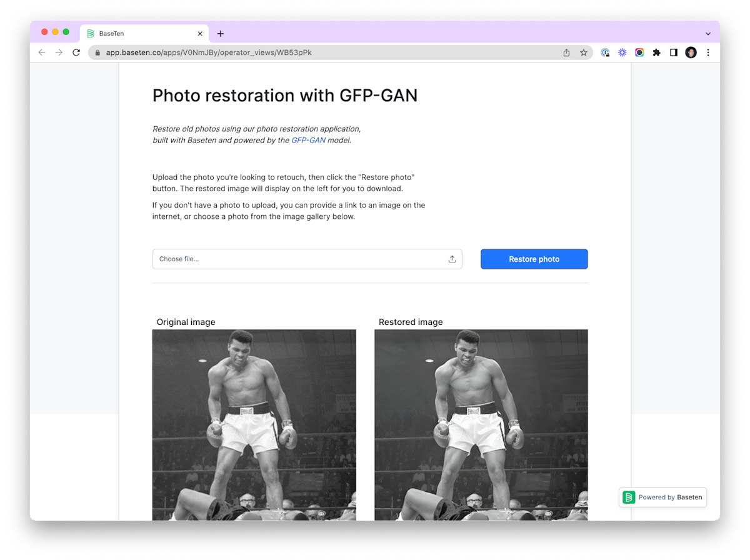Click the upload icon in file field
The width and height of the screenshot is (750, 560).
452,259
